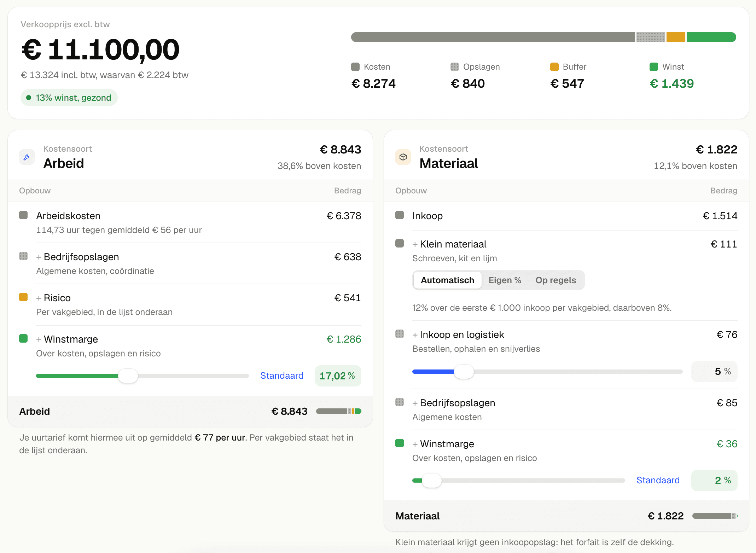Image resolution: width=756 pixels, height=553 pixels.
Task: Click the dotted swatch beside Arbeid Bedrijfsopslagen
Action: coord(23,256)
